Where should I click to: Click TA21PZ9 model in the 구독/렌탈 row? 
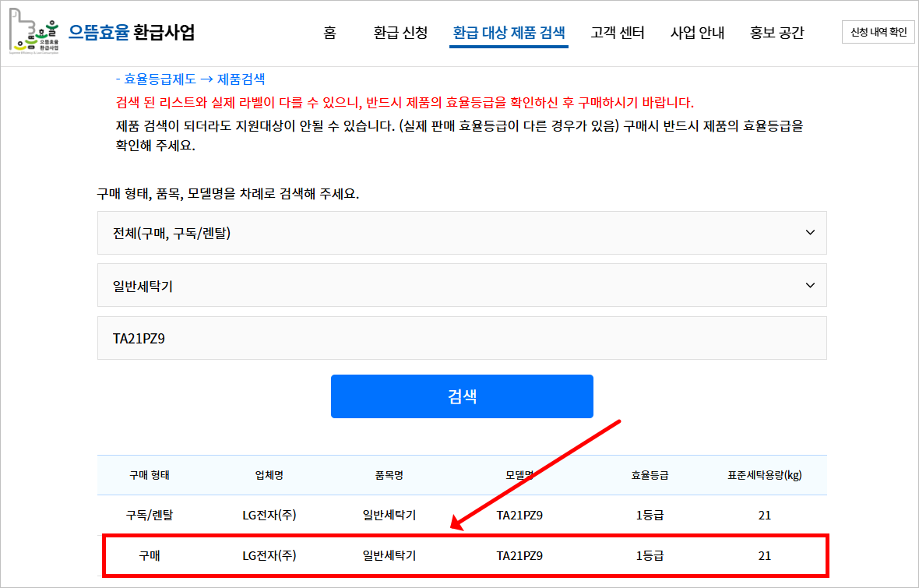[520, 516]
